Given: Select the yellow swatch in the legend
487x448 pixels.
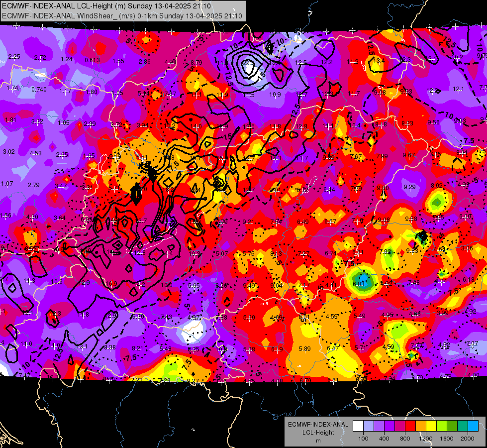Looking at the screenshot, I should 431,426.
